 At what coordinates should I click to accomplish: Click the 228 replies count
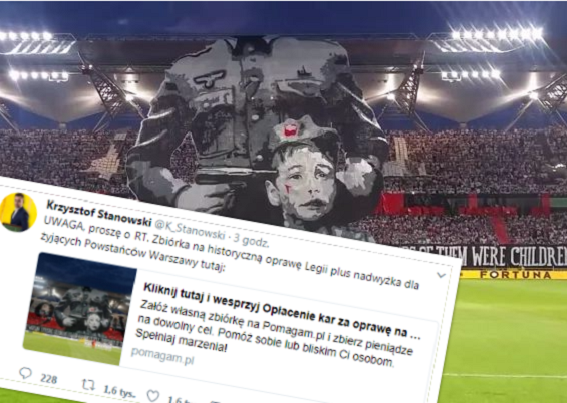point(48,379)
